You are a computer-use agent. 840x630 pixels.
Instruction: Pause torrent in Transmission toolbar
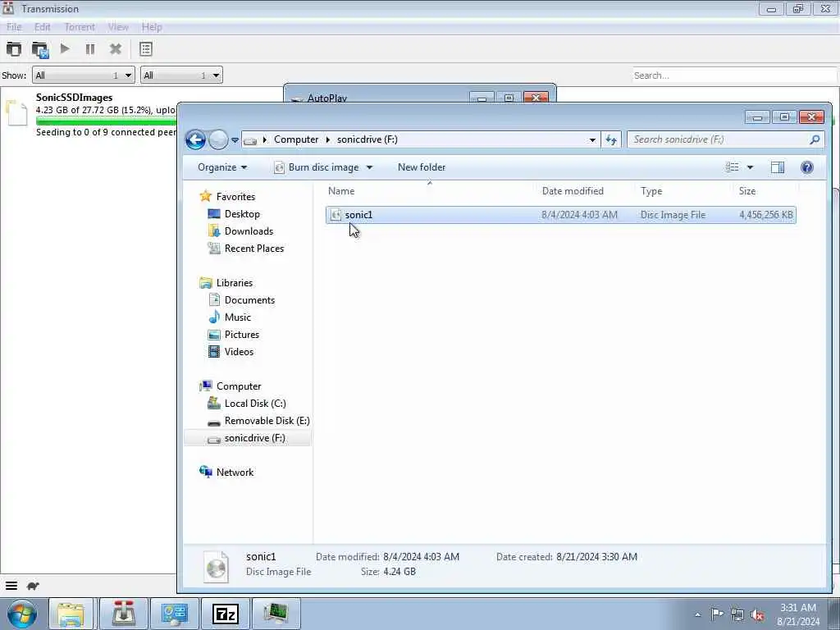click(90, 49)
